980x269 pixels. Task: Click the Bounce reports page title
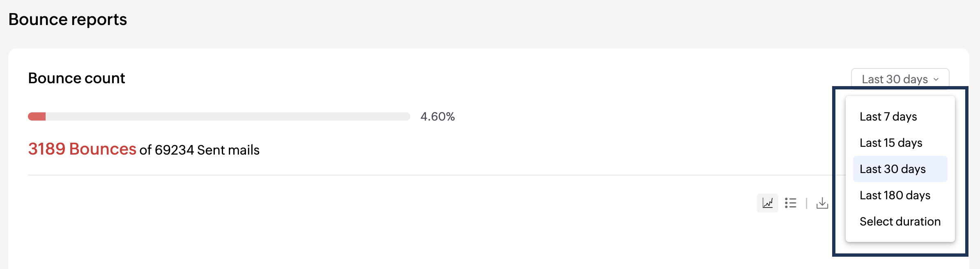click(68, 19)
